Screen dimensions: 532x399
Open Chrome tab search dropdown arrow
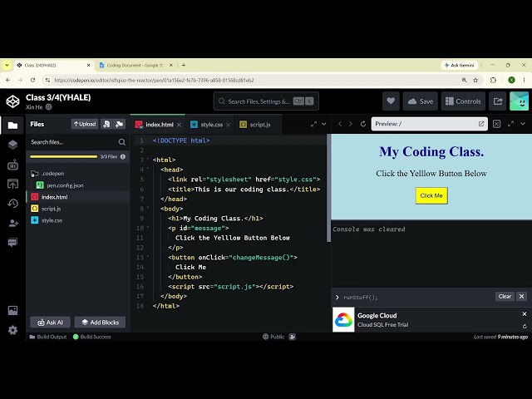pyautogui.click(x=7, y=65)
